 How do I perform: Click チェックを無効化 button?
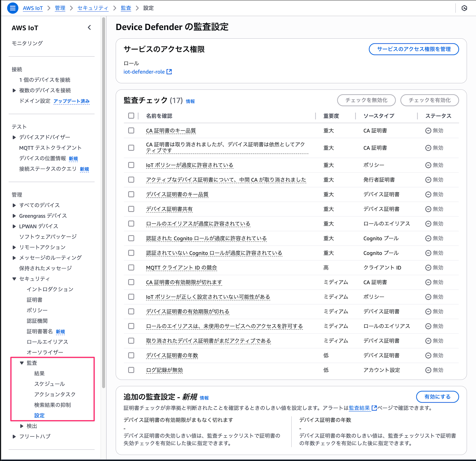366,100
